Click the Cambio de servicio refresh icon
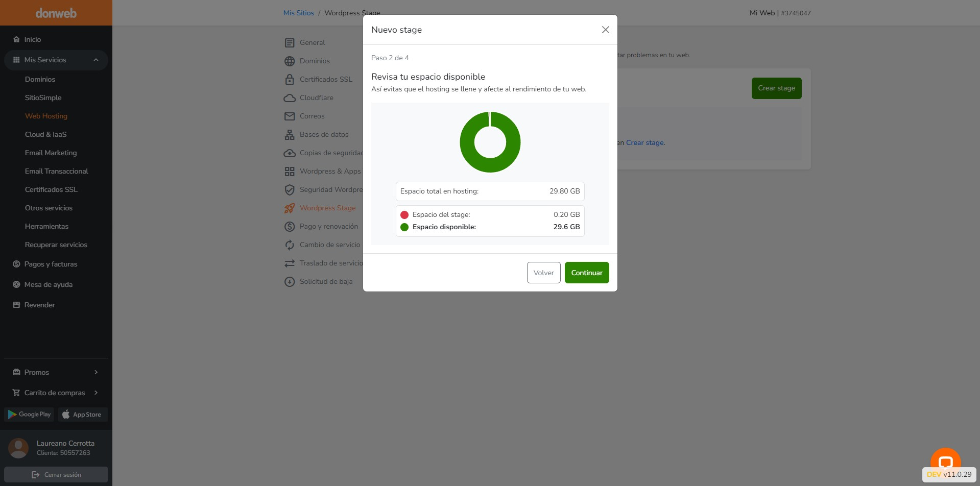980x486 pixels. 290,245
